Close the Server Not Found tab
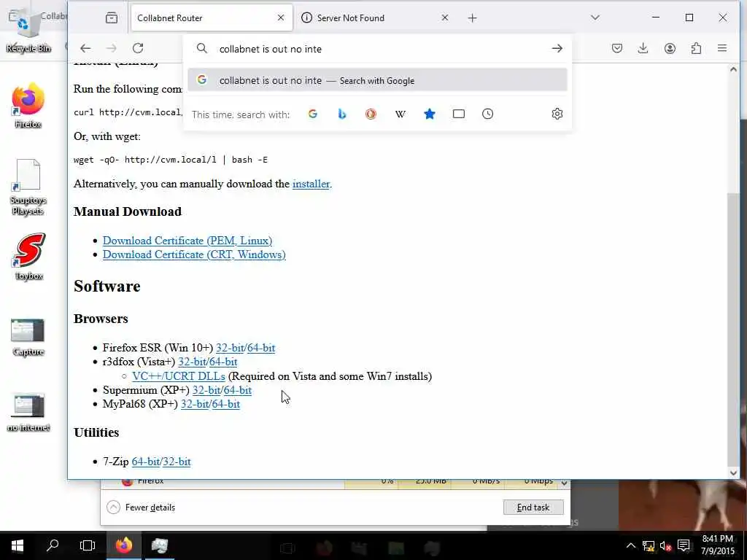747x560 pixels. 444,17
